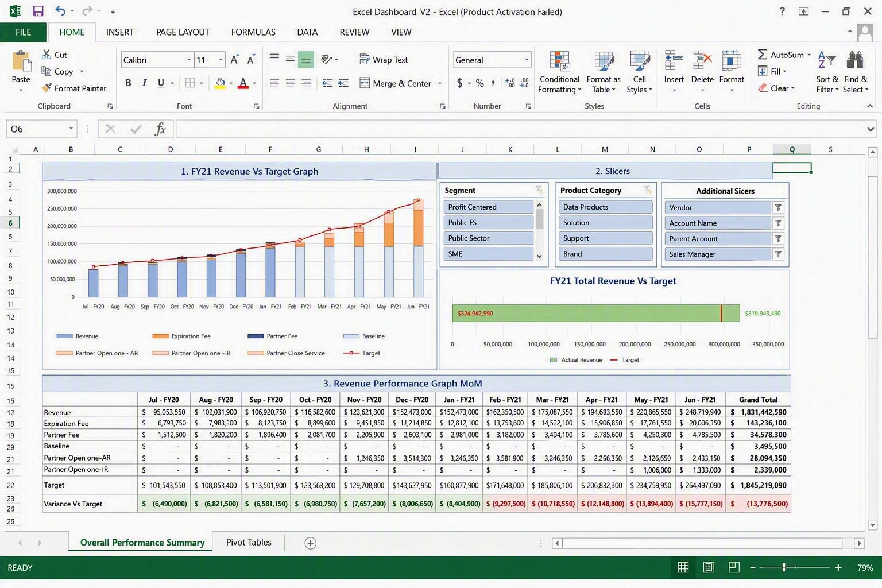Viewport: 882px width, 588px height.
Task: Click the Vendor filter funnel icon
Action: (778, 207)
